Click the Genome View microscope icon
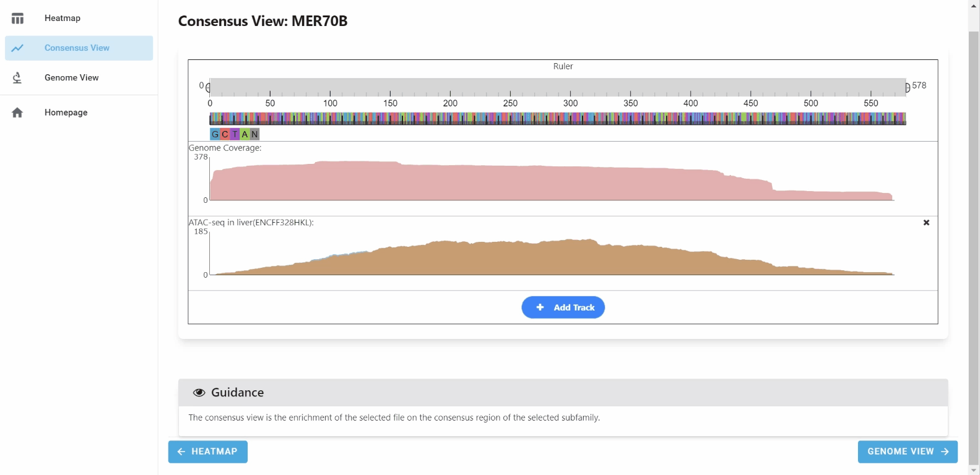Screen dimensions: 980x475 [x=17, y=78]
